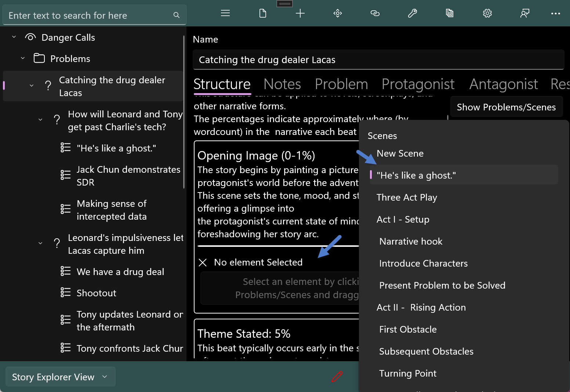The height and width of the screenshot is (392, 570).
Task: Open the file document icon menu
Action: coord(263,14)
